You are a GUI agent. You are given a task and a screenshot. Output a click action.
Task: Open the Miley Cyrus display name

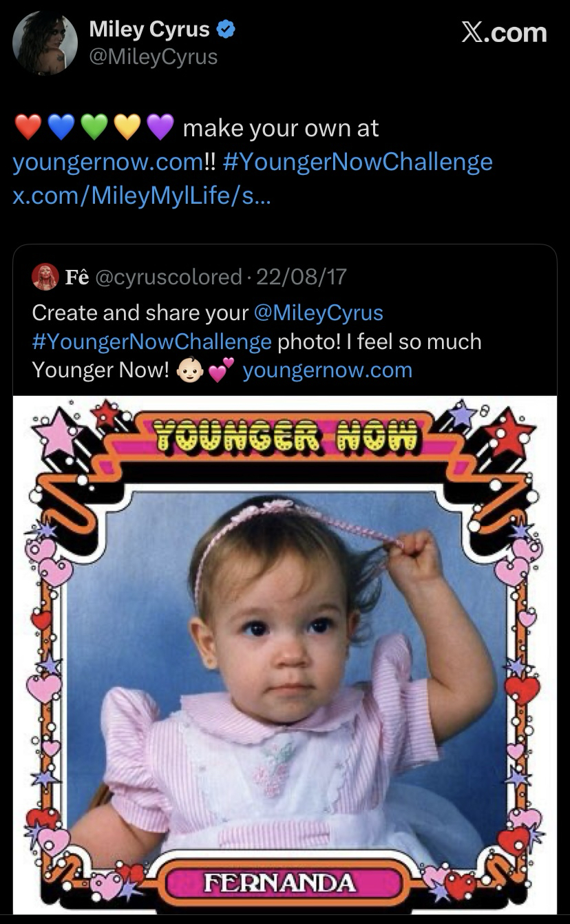(149, 30)
